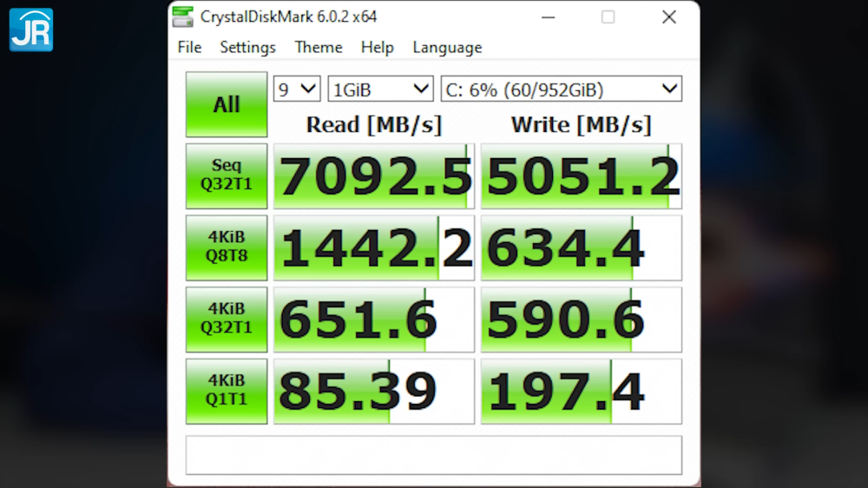Open the Language menu
This screenshot has height=488, width=868.
point(447,48)
